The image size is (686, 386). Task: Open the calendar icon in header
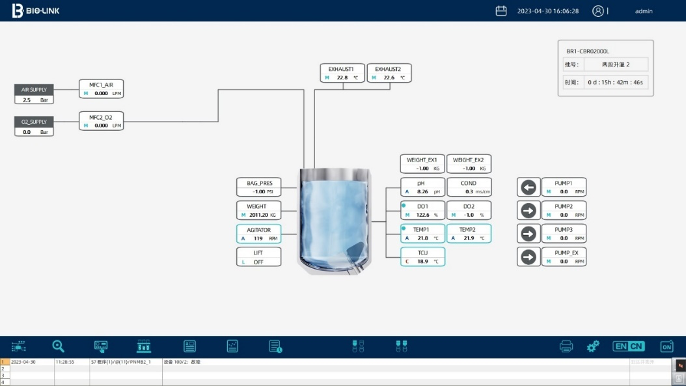coord(501,11)
